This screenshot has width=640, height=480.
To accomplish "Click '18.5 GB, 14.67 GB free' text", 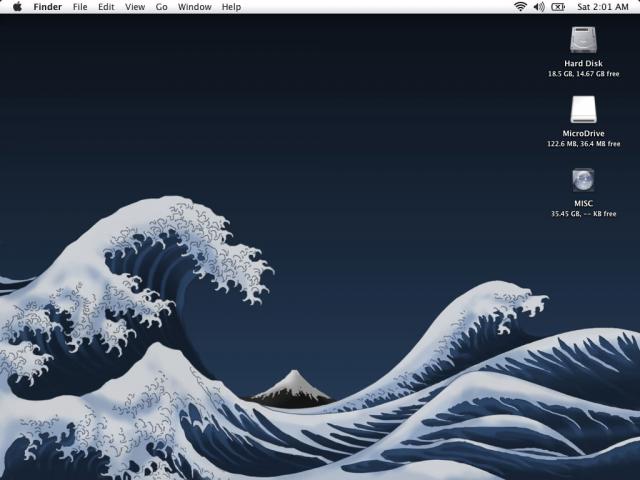I will 584,74.
